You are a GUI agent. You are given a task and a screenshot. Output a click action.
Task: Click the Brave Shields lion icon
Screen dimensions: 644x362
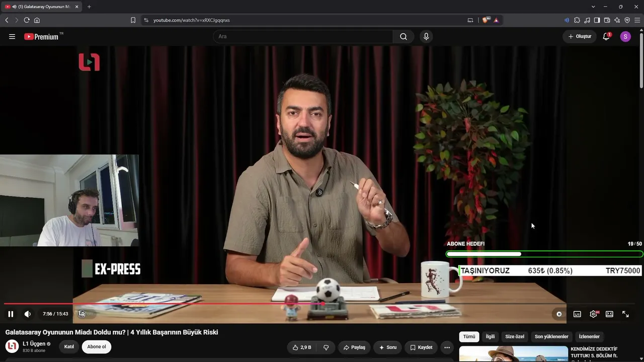pyautogui.click(x=486, y=20)
